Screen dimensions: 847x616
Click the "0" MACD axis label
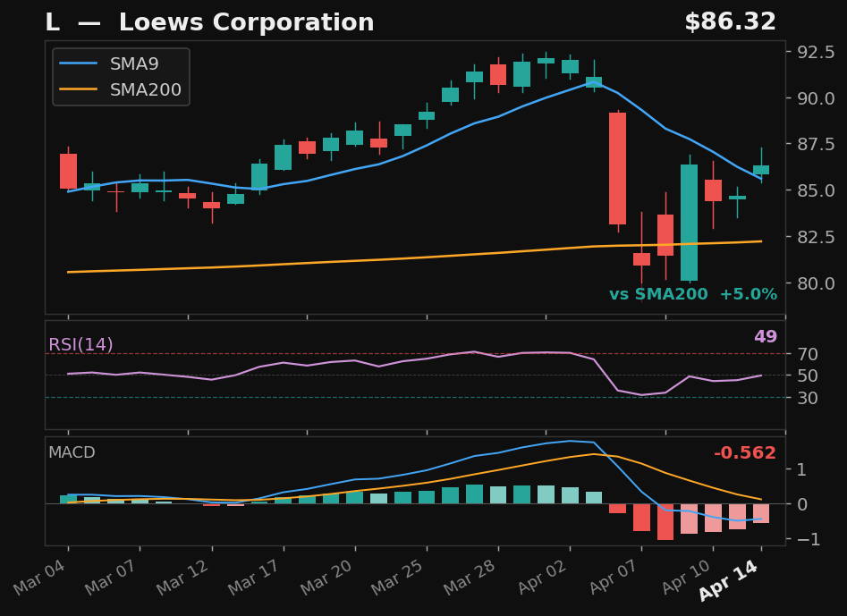click(x=802, y=504)
